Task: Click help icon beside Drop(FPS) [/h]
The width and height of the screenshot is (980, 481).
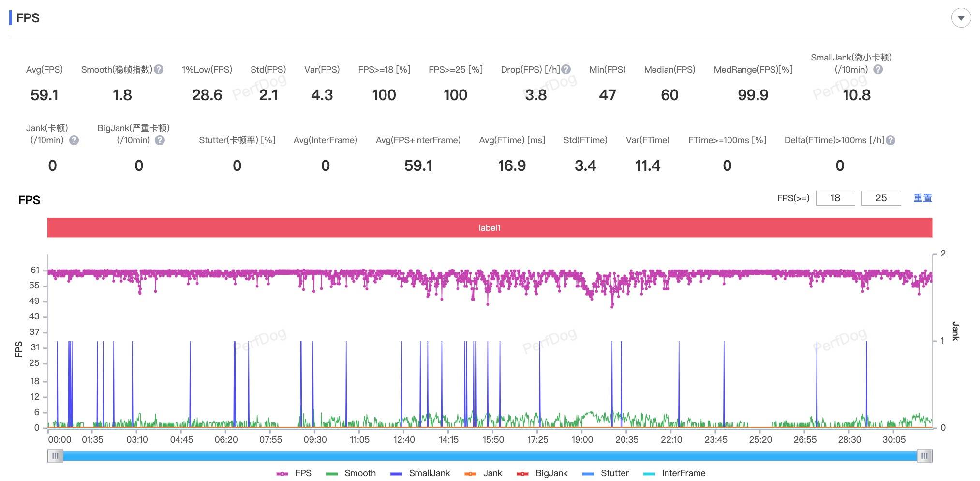Action: (566, 70)
